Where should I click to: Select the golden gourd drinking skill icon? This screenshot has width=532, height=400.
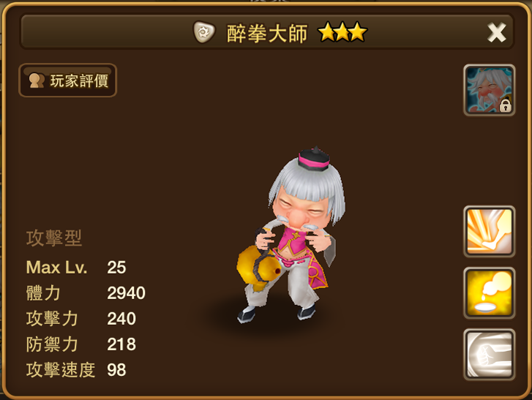[490, 293]
